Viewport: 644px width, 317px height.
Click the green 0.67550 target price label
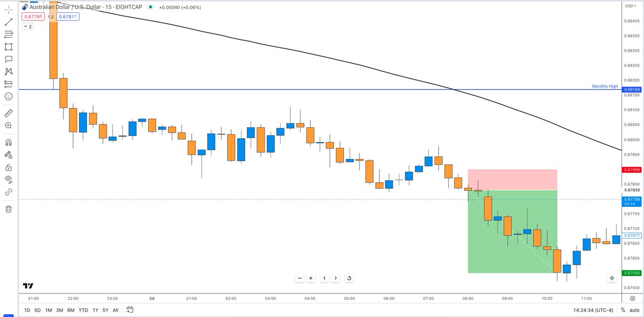(631, 273)
